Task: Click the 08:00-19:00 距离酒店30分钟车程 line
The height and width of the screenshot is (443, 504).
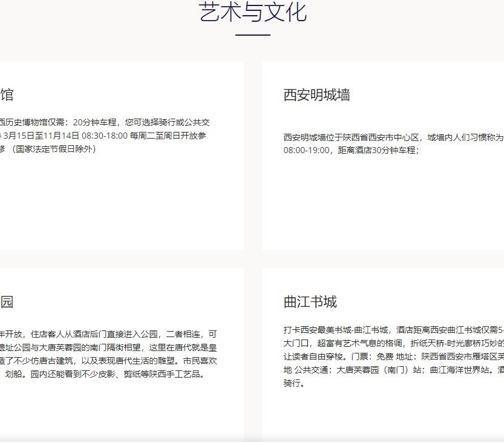Action: (351, 150)
